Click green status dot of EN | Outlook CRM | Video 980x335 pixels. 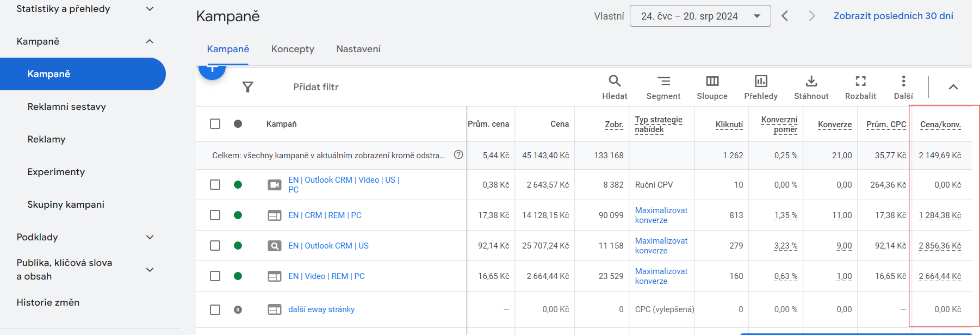click(x=238, y=185)
